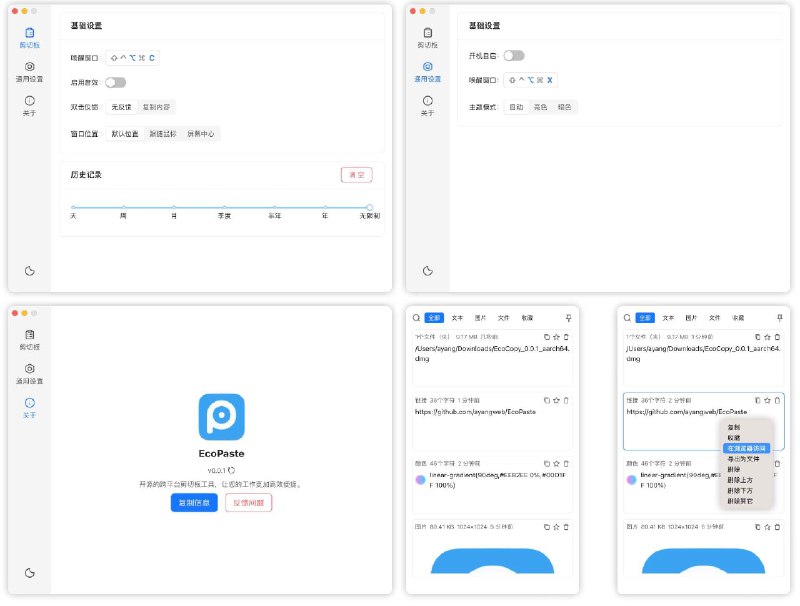This screenshot has height=606, width=800.
Task: Delete the linear-gradient color entry
Action: tap(565, 463)
